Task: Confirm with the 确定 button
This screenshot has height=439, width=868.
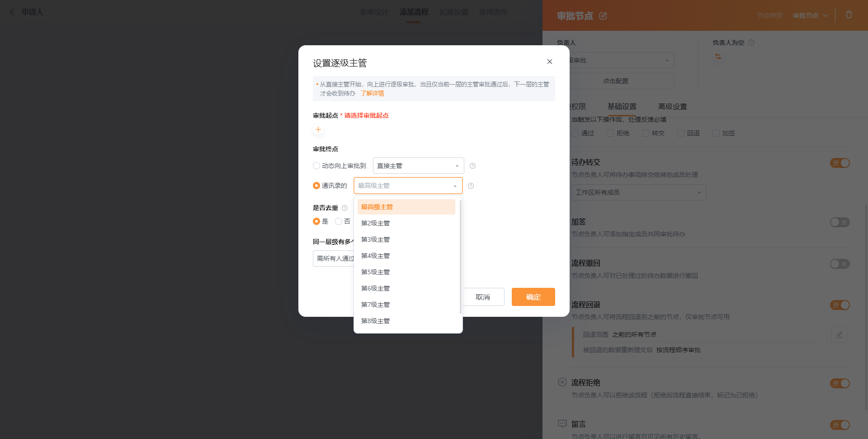Action: pyautogui.click(x=533, y=297)
